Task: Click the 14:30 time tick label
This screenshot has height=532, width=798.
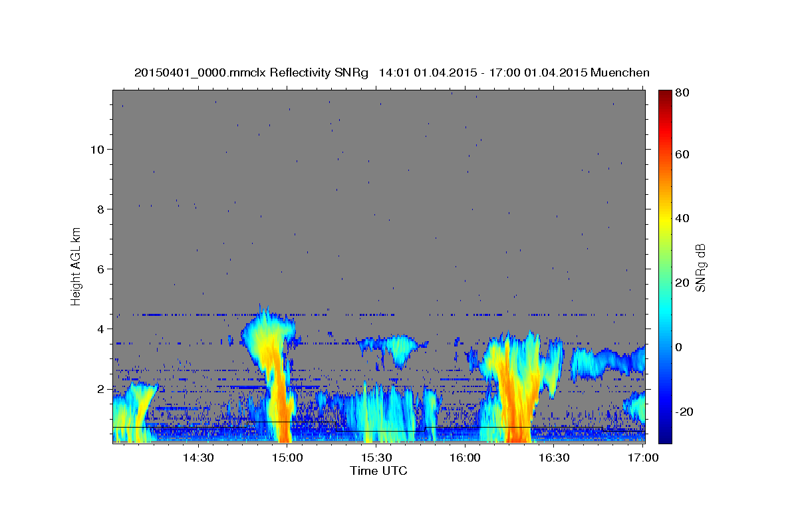Action: 198,458
